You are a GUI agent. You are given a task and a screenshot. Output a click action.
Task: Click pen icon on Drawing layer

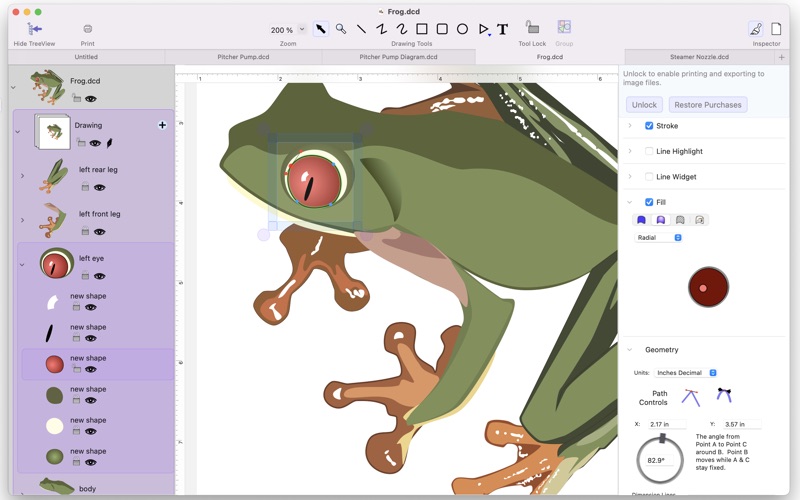[x=109, y=143]
